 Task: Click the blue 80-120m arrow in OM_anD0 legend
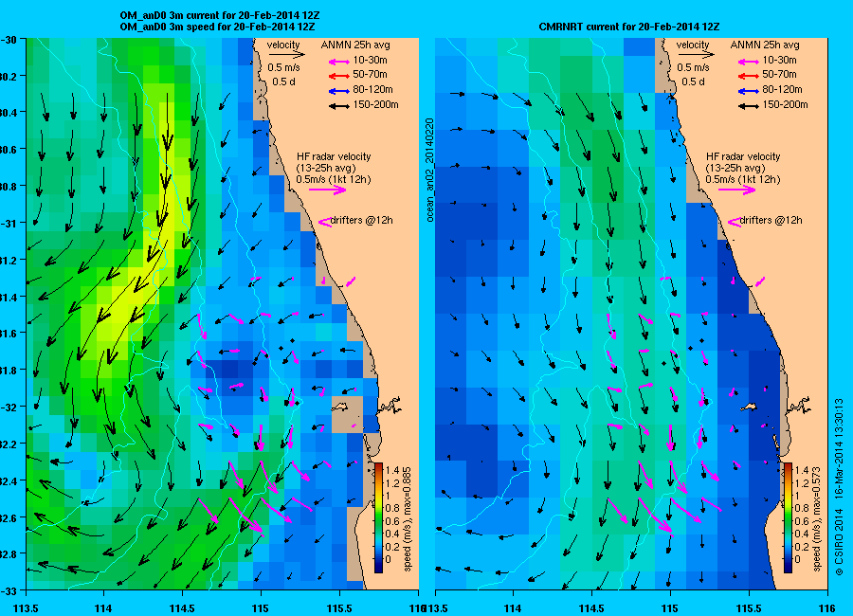click(338, 91)
